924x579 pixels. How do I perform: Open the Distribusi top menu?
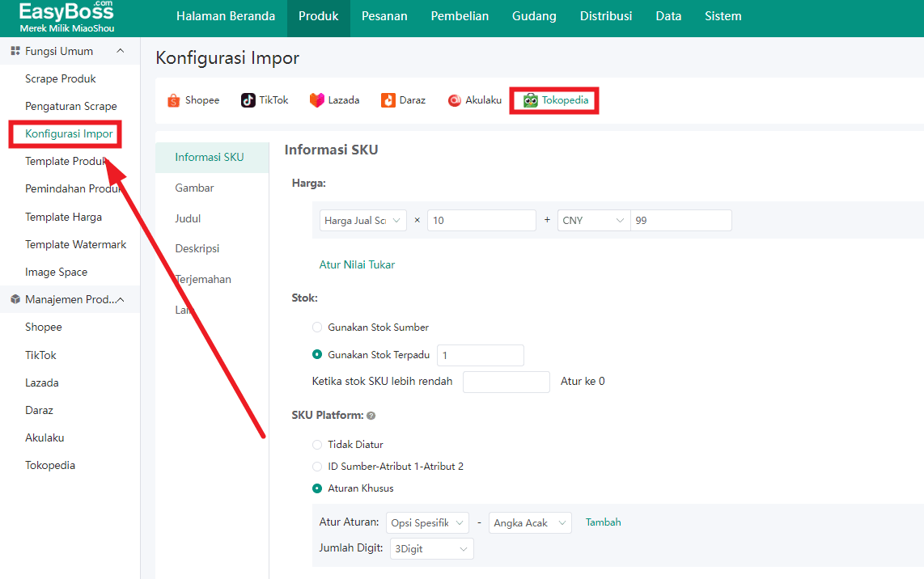point(606,16)
